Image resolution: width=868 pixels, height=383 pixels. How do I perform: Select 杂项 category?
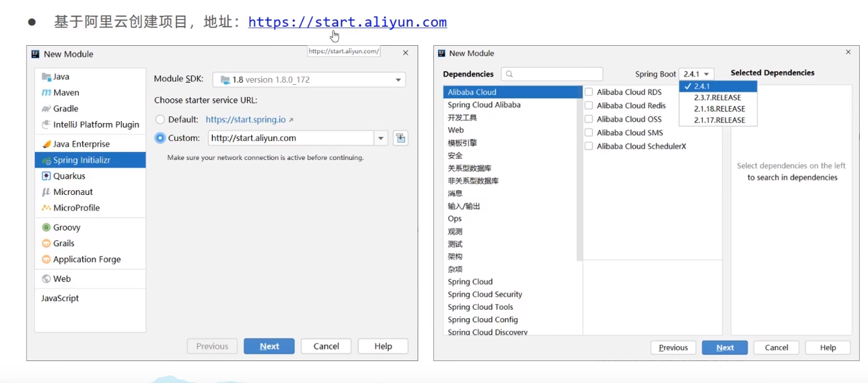coord(510,269)
